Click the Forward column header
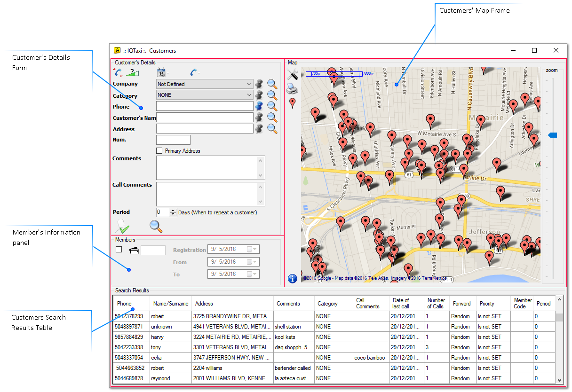The height and width of the screenshot is (392, 572). pyautogui.click(x=463, y=304)
